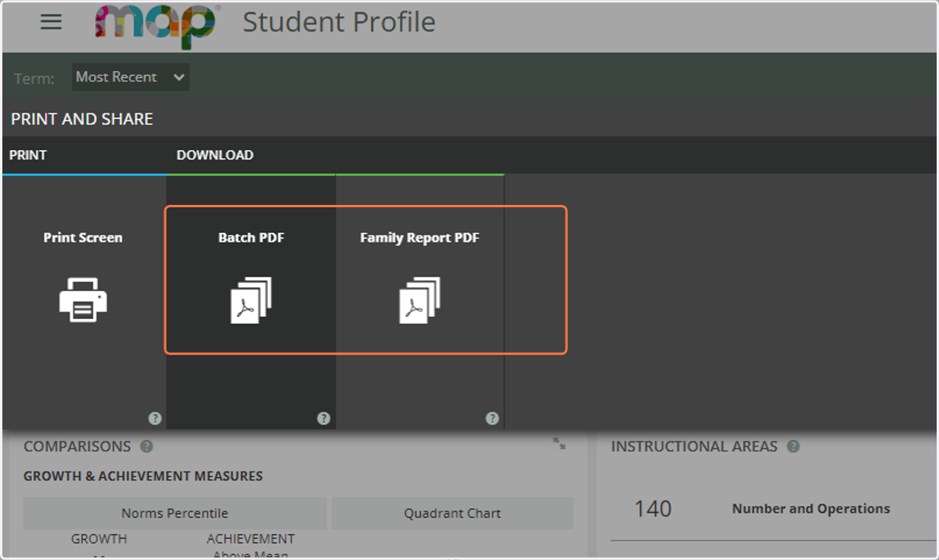
Task: Click the Batch PDF document icon
Action: click(251, 300)
